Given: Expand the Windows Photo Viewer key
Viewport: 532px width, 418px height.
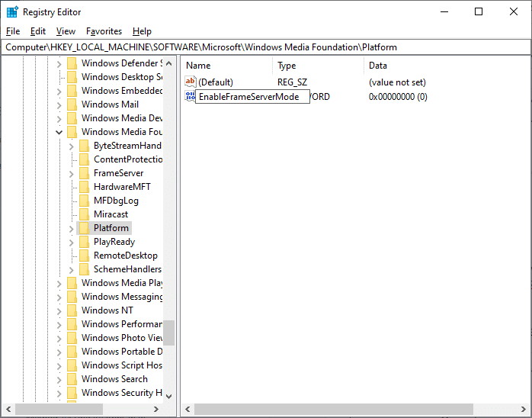Looking at the screenshot, I should coord(59,339).
